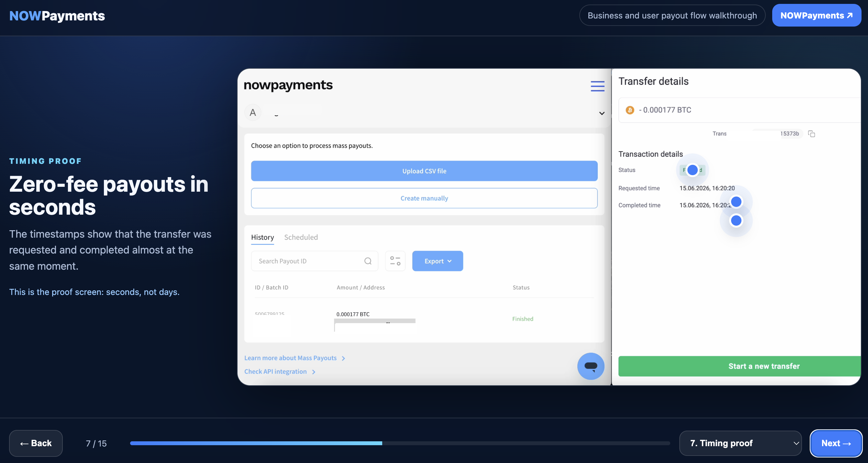Image resolution: width=868 pixels, height=463 pixels.
Task: Click the Transfer details heading
Action: (653, 81)
